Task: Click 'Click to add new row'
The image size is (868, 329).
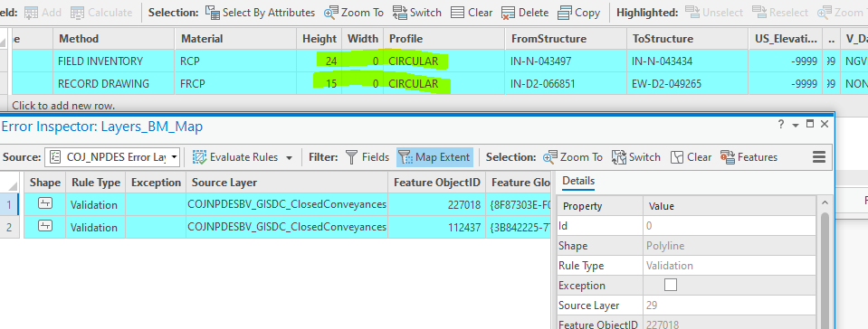Action: 63,105
